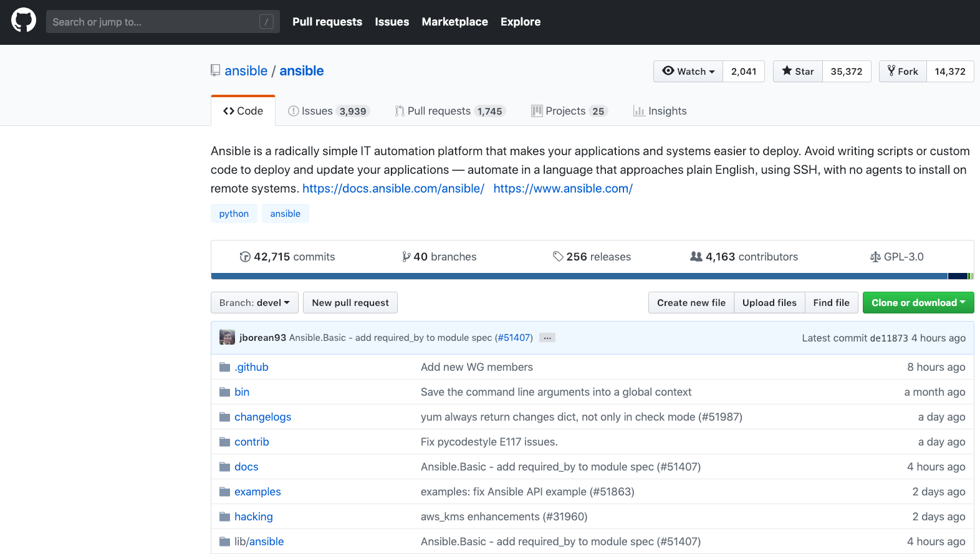Viewport: 980px width, 554px height.
Task: Open 'aws_kms enhancements (#31960)' commit message
Action: click(x=504, y=517)
